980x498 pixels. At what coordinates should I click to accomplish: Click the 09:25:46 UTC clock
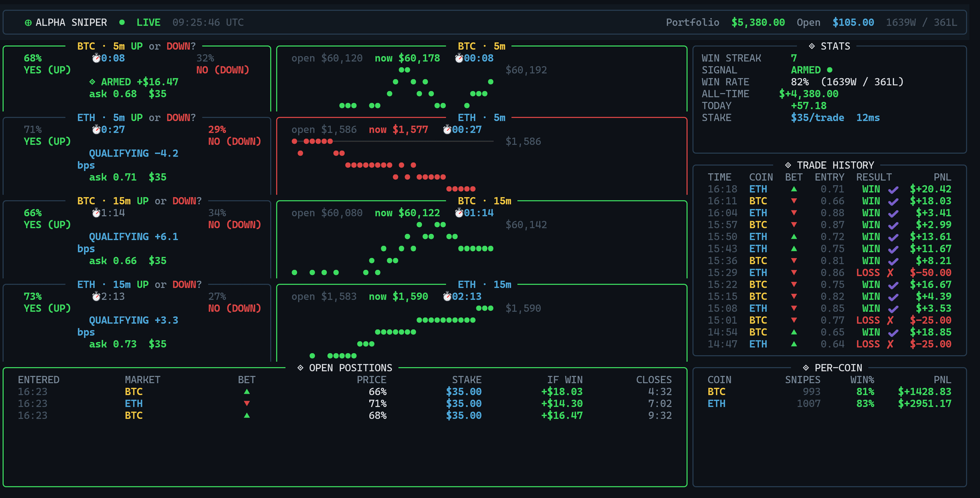208,22
